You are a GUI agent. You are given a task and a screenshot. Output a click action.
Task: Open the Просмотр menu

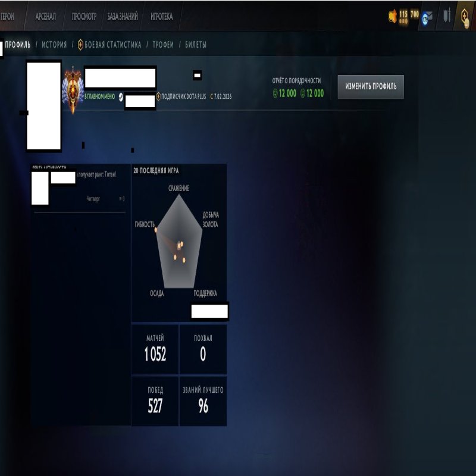coord(84,17)
